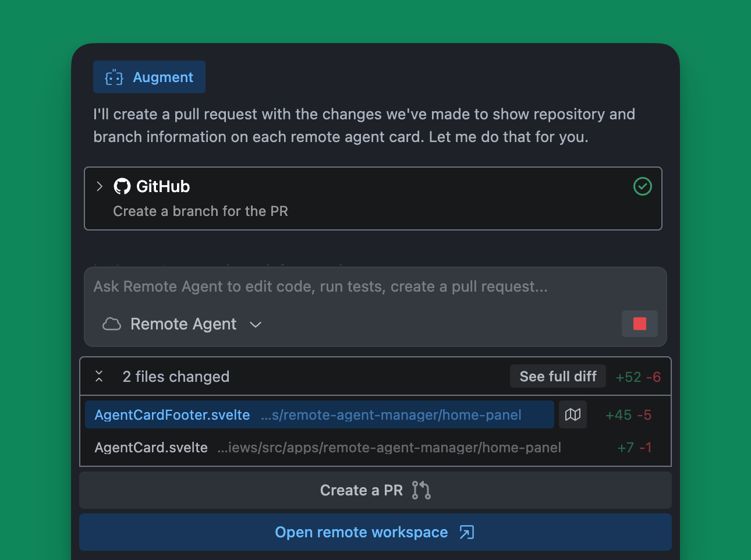Click the Augment badge button

coord(149,76)
